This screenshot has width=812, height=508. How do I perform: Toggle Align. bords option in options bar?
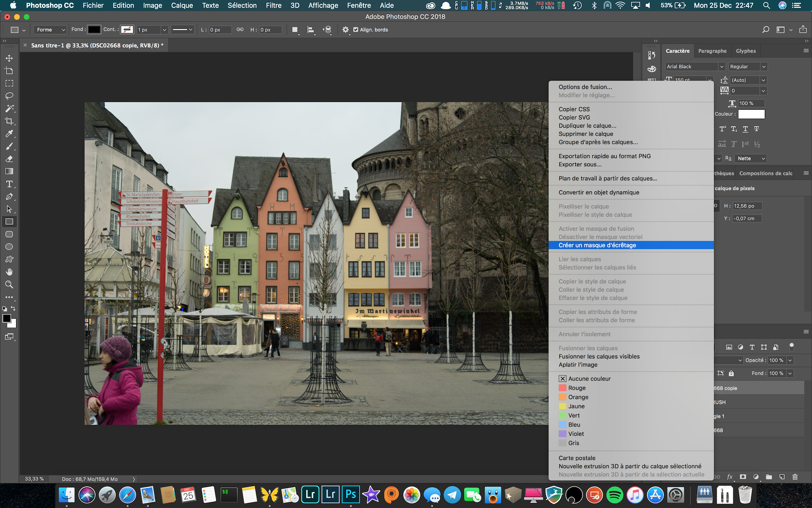tap(355, 29)
